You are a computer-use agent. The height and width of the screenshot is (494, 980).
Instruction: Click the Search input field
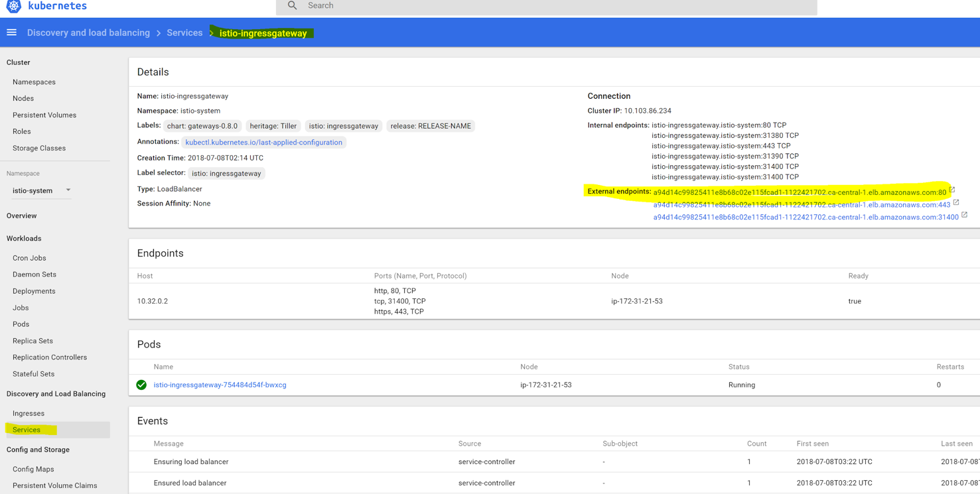(546, 6)
